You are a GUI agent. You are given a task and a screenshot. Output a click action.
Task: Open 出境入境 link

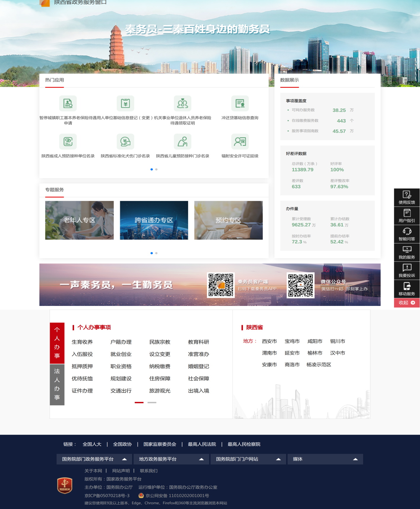[x=199, y=391]
